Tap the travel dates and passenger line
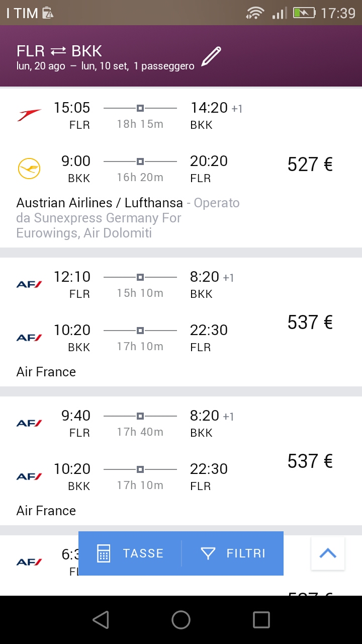The height and width of the screenshot is (644, 362). tap(106, 66)
